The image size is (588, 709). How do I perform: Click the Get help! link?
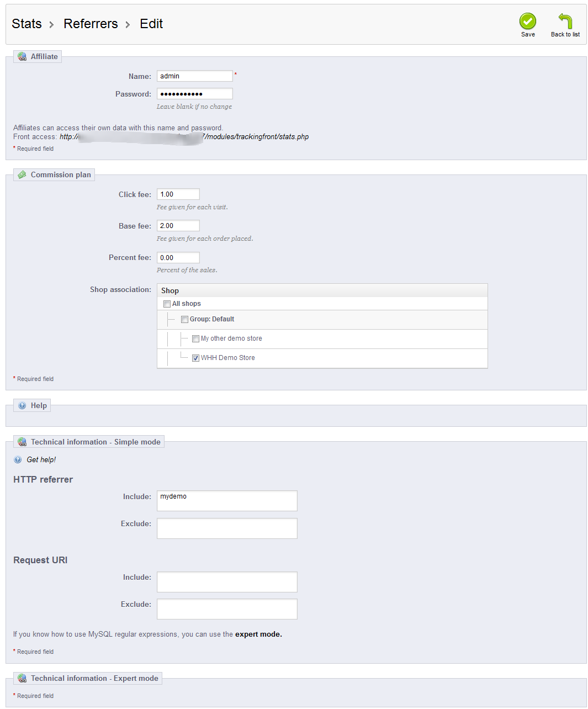coord(41,459)
